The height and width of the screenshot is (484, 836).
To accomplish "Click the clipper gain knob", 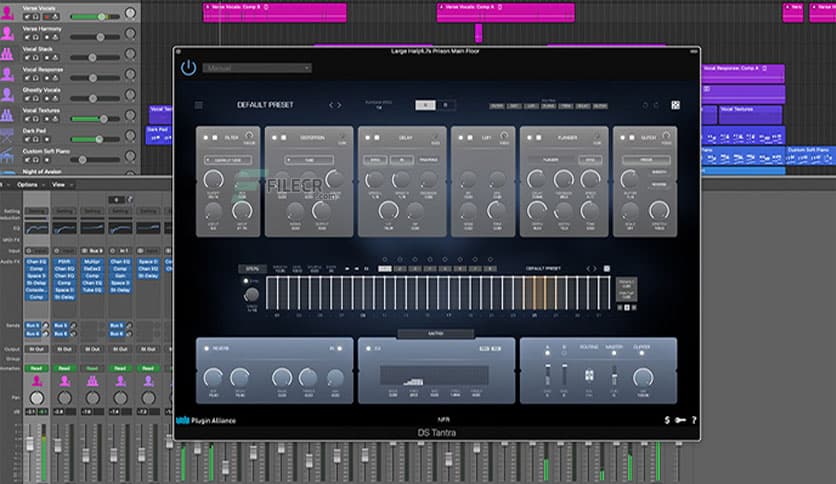I will pyautogui.click(x=643, y=377).
